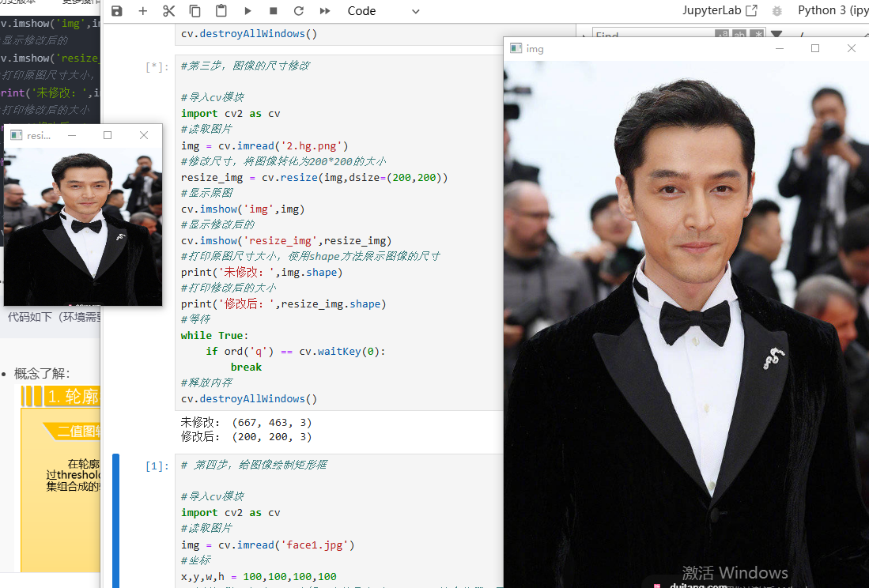The height and width of the screenshot is (588, 869).
Task: Open the search filter funnel icon
Action: coord(776,34)
